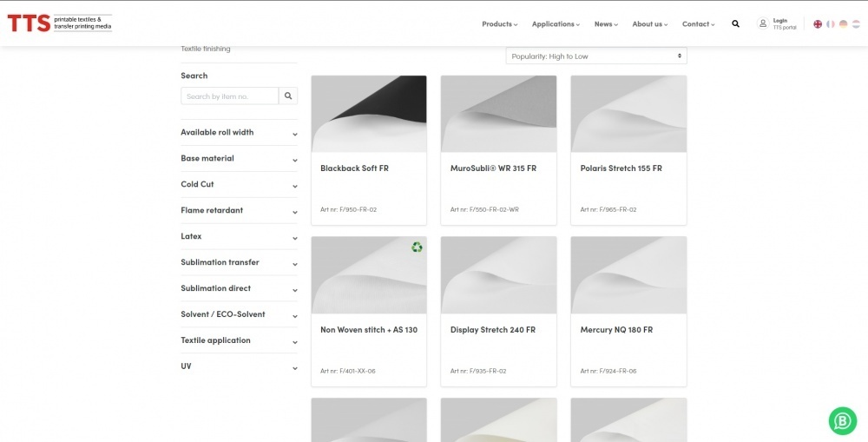868x442 pixels.
Task: Open the TTS logo homepage link
Action: pos(59,23)
